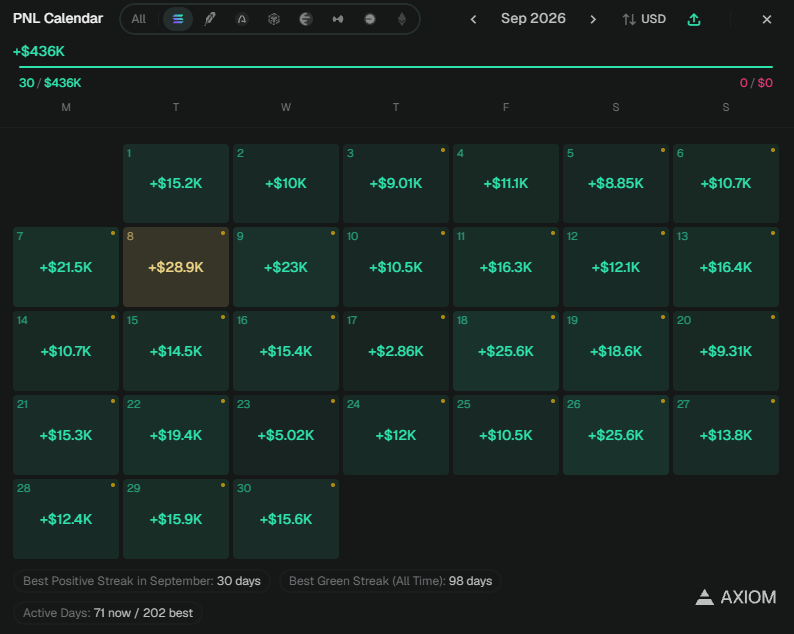794x634 pixels.
Task: Open day 24 cell showing +$12K
Action: [x=396, y=435]
